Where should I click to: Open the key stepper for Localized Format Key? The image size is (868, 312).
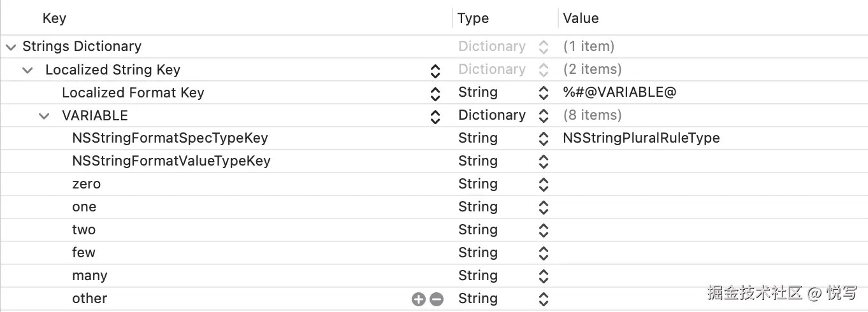point(435,93)
